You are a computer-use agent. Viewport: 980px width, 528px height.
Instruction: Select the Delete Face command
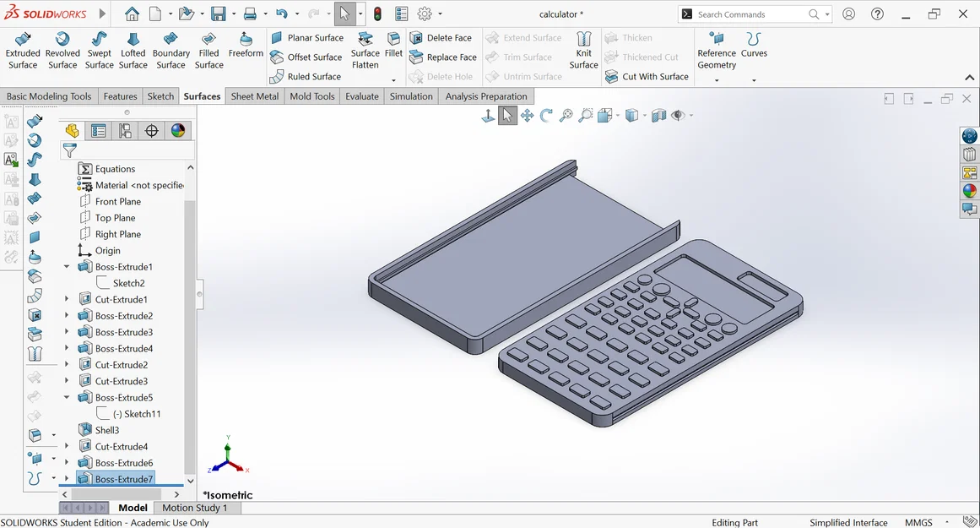pos(443,37)
